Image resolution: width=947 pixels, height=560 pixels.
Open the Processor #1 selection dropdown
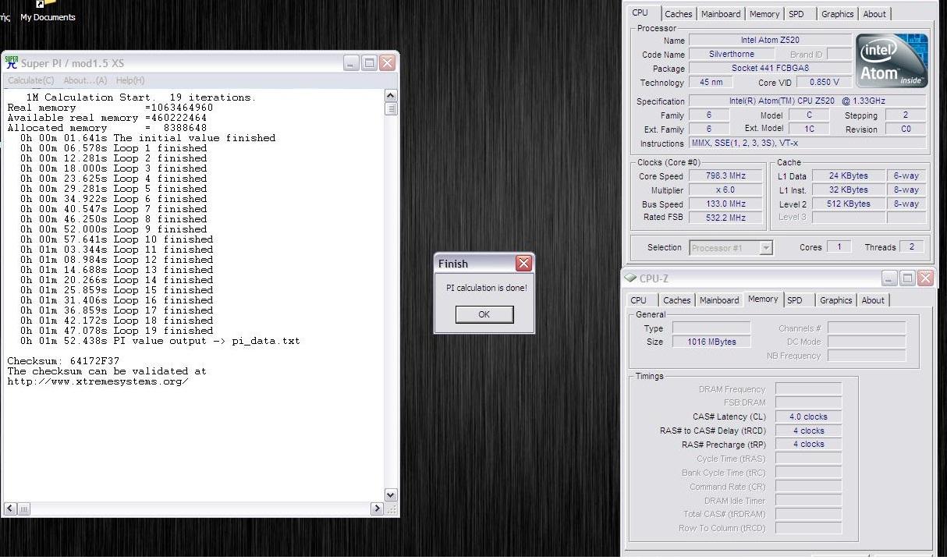731,247
